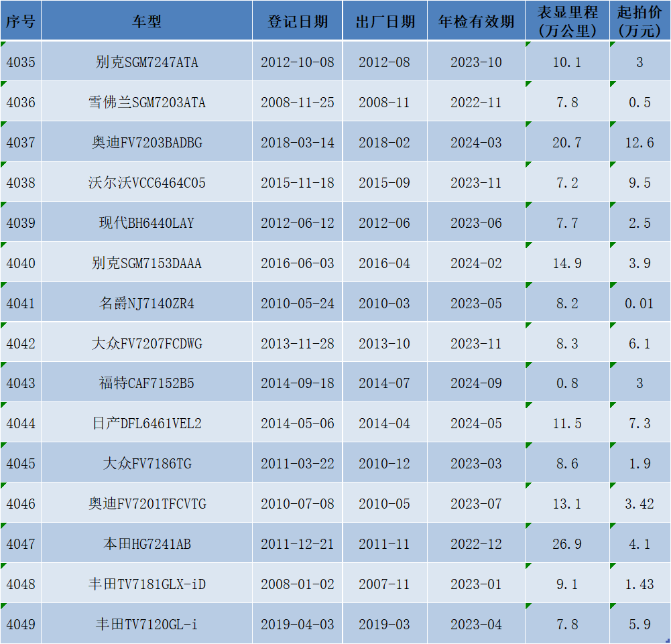
Task: Select row number 4042 cell
Action: (x=21, y=342)
